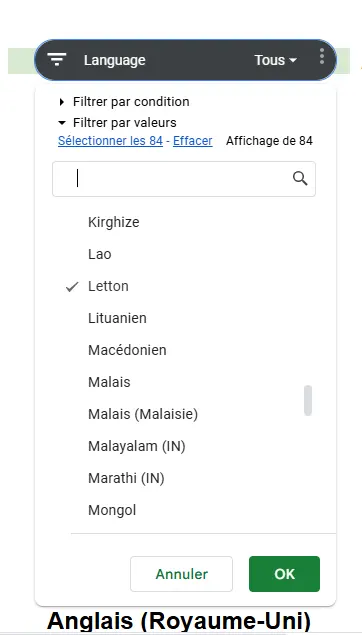Click the magnifier search icon
The width and height of the screenshot is (362, 635).
coord(300,178)
